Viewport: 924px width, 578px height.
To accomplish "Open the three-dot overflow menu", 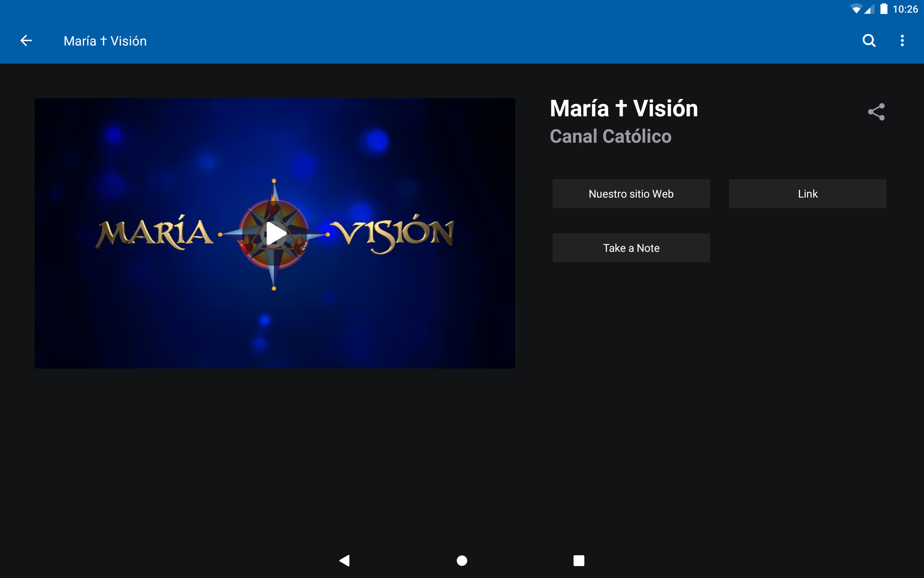I will [x=902, y=40].
